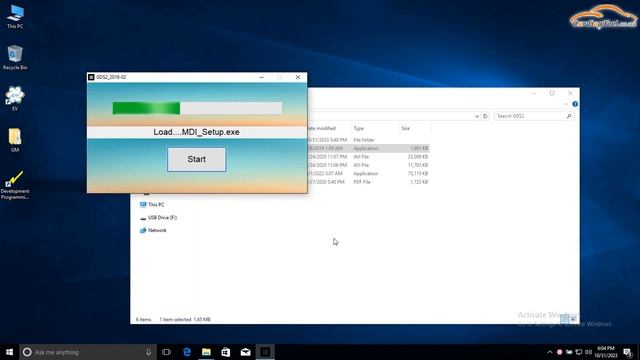Open the Mail app from the taskbar
The height and width of the screenshot is (360, 640).
pyautogui.click(x=245, y=352)
